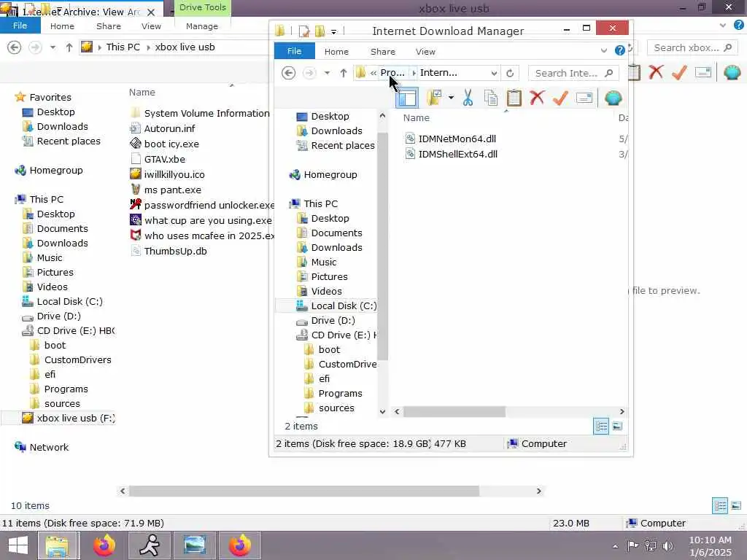Click Help icon in Internet Download Manager window
Screen dimensions: 747x560
click(x=620, y=50)
